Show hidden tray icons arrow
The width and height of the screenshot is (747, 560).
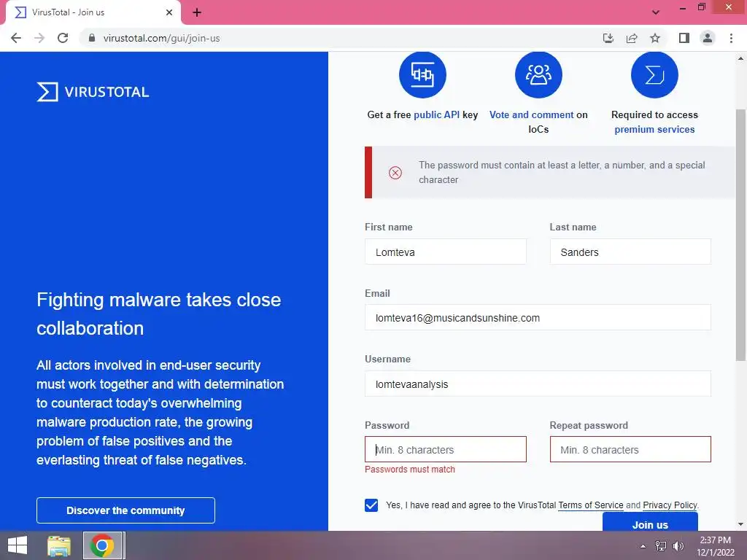[643, 546]
